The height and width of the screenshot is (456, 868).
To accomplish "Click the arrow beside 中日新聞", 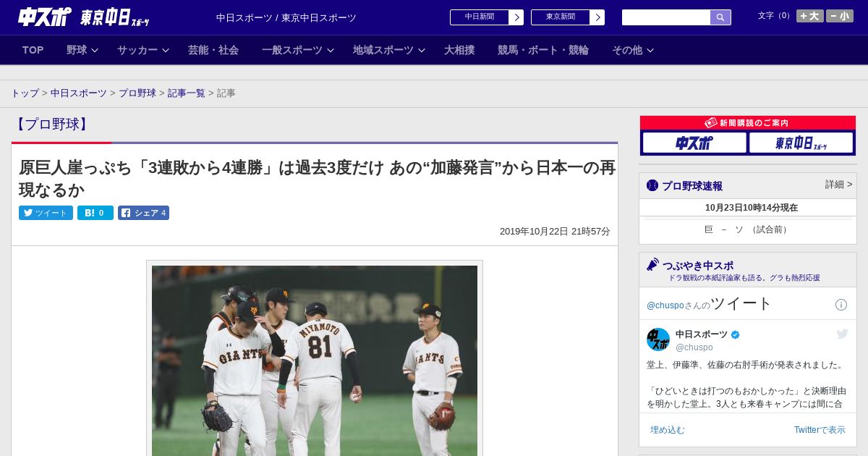I will 516,17.
